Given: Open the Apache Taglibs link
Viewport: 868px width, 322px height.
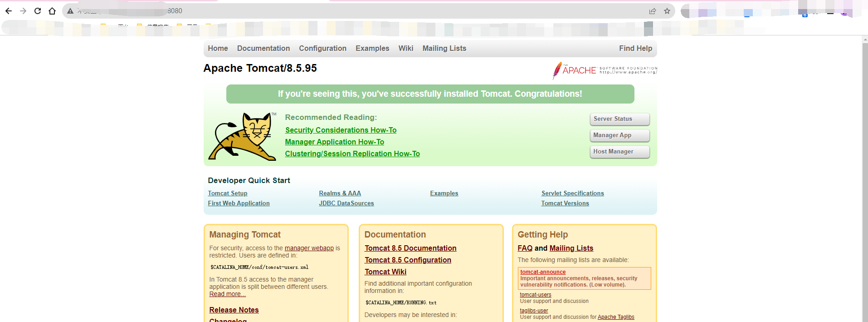Looking at the screenshot, I should point(616,317).
